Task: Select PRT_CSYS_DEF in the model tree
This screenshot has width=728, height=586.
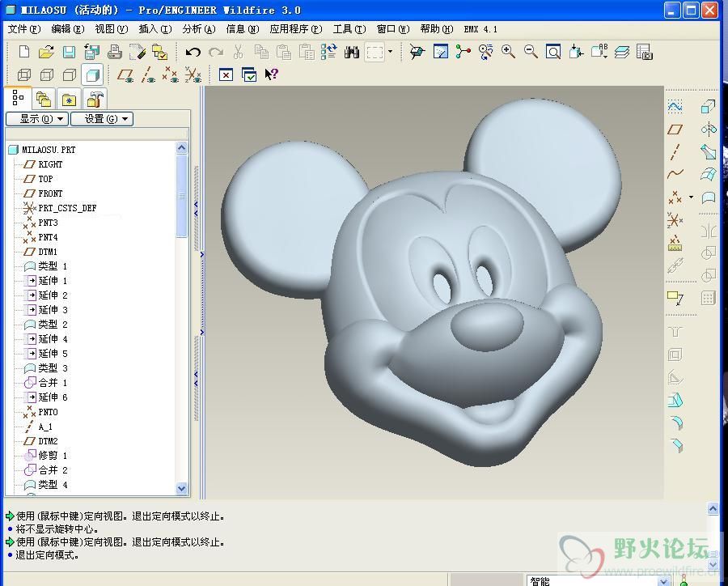Action: tap(67, 208)
